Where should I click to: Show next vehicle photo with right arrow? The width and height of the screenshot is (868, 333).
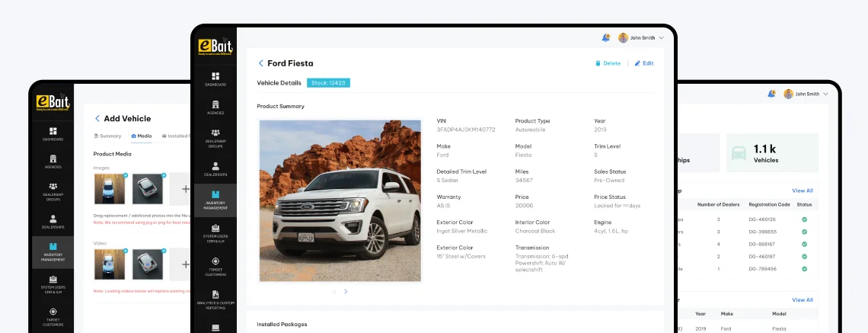pos(346,291)
